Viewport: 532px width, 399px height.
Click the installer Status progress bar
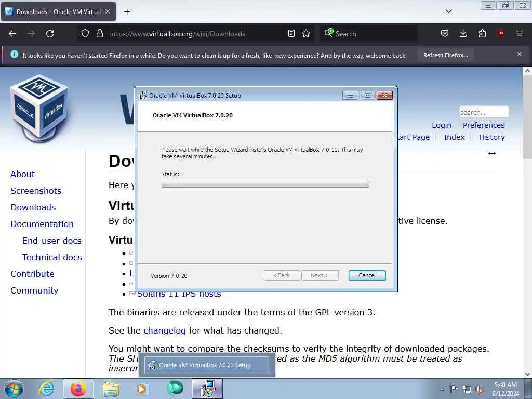[265, 184]
